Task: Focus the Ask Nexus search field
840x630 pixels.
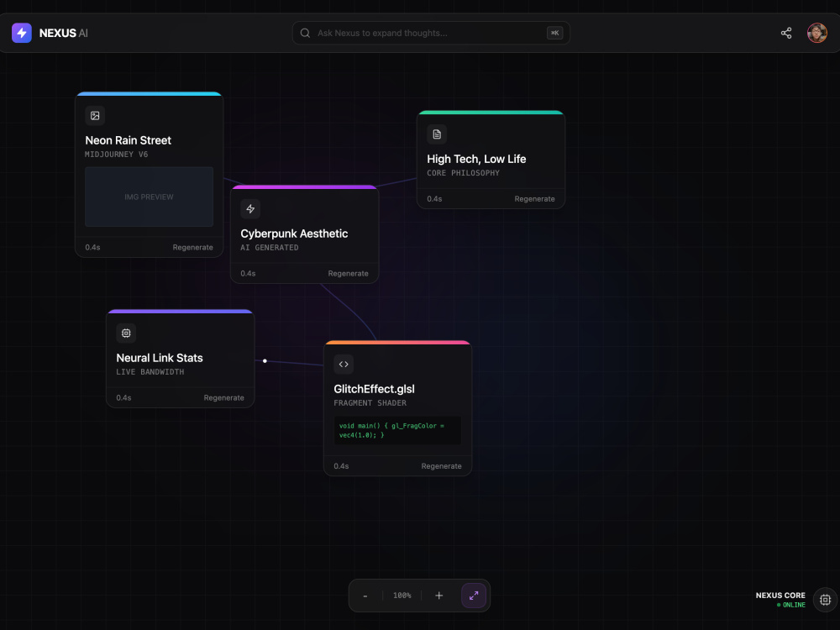Action: 431,33
